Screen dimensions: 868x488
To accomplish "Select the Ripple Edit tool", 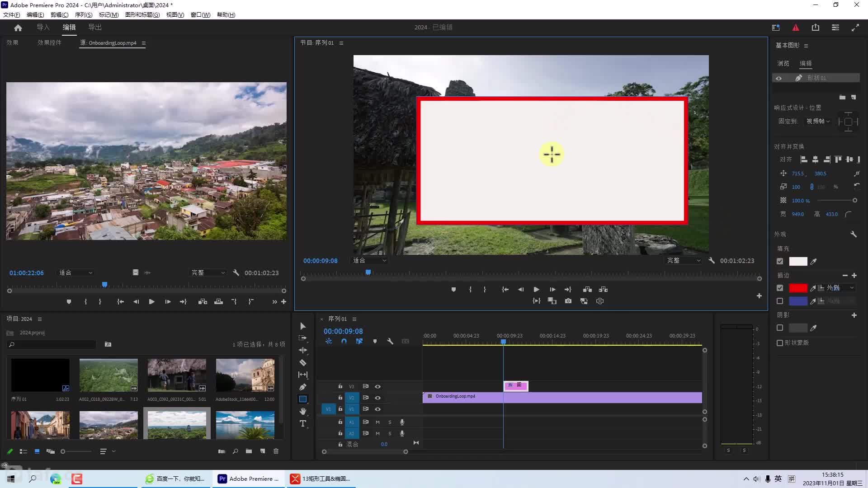I will click(x=303, y=350).
